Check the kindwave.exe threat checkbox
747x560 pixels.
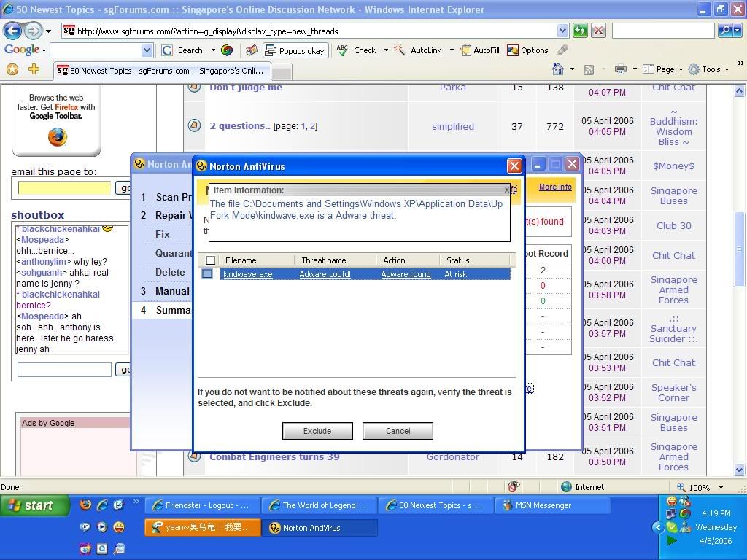pos(207,274)
